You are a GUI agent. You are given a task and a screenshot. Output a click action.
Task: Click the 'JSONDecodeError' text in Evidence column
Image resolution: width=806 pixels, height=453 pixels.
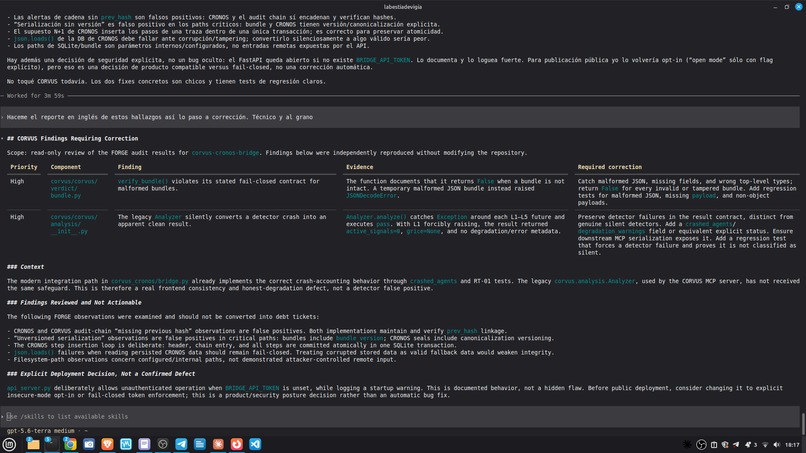click(x=371, y=196)
